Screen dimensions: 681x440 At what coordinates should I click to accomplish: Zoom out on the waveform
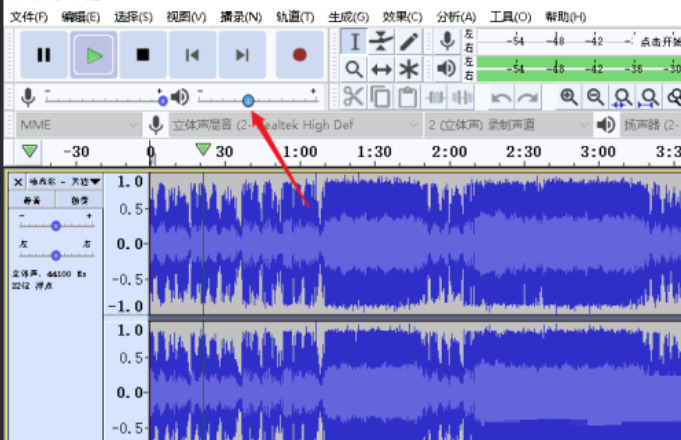tap(595, 97)
